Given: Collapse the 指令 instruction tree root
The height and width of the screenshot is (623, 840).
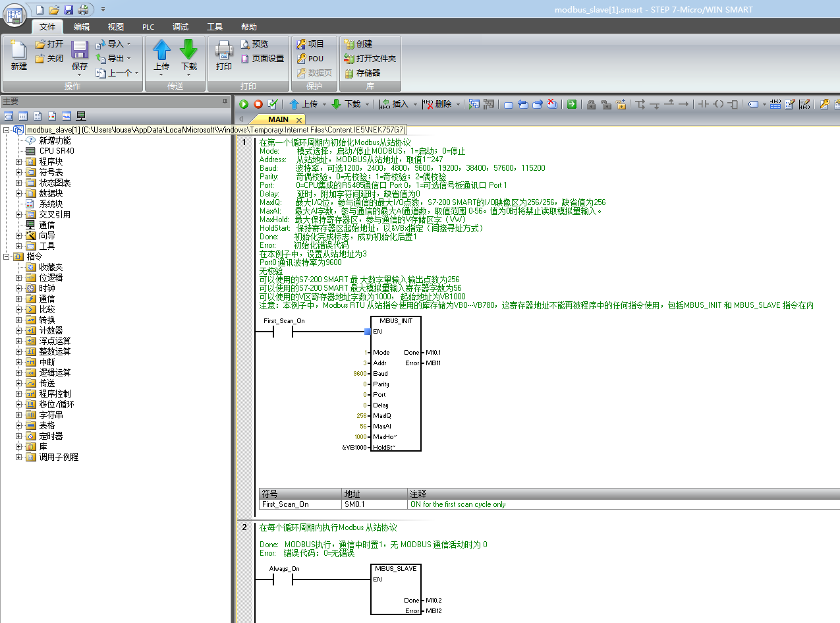Looking at the screenshot, I should point(7,256).
